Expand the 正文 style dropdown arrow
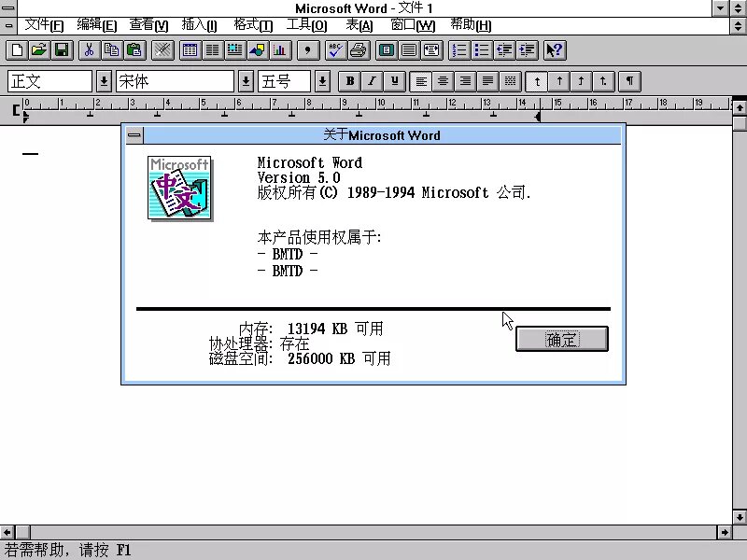Image resolution: width=747 pixels, height=560 pixels. (104, 81)
